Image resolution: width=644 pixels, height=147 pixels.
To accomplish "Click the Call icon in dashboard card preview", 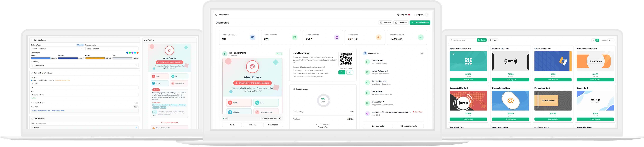I will tap(257, 103).
